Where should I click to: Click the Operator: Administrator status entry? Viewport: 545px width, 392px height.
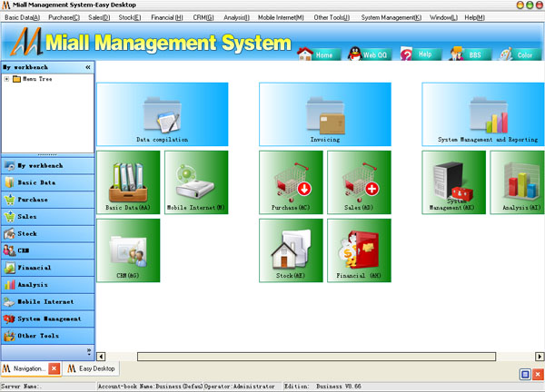point(240,386)
